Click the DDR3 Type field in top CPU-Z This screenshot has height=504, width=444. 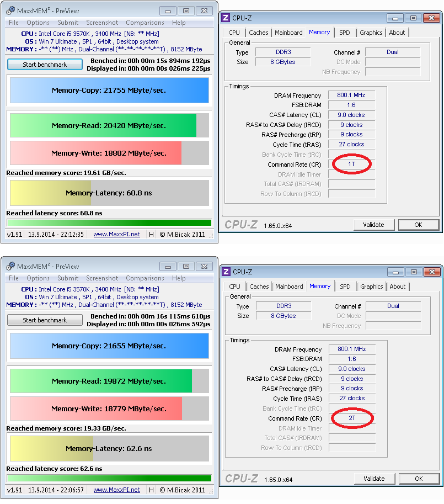(283, 52)
